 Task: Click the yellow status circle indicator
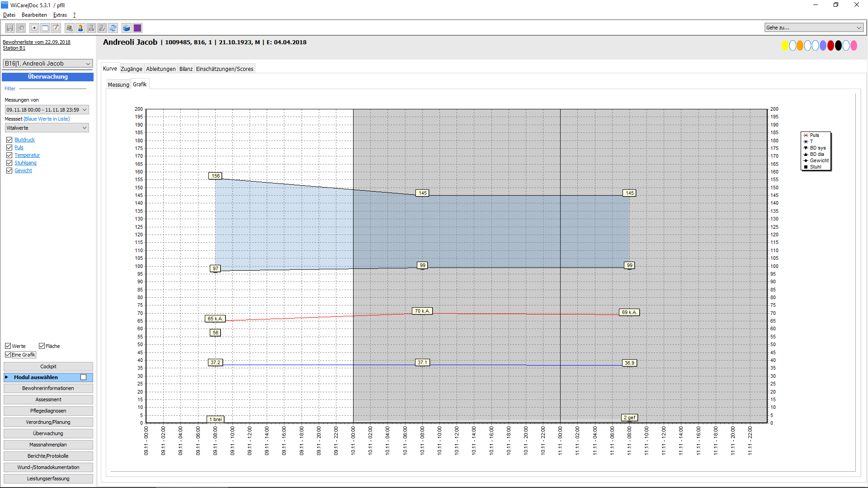tap(785, 46)
